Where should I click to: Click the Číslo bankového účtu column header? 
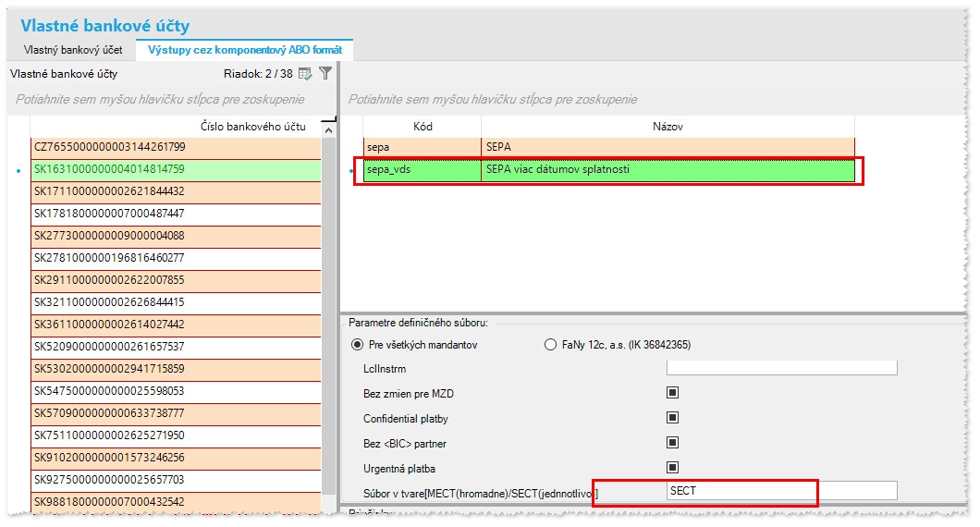pyautogui.click(x=175, y=127)
